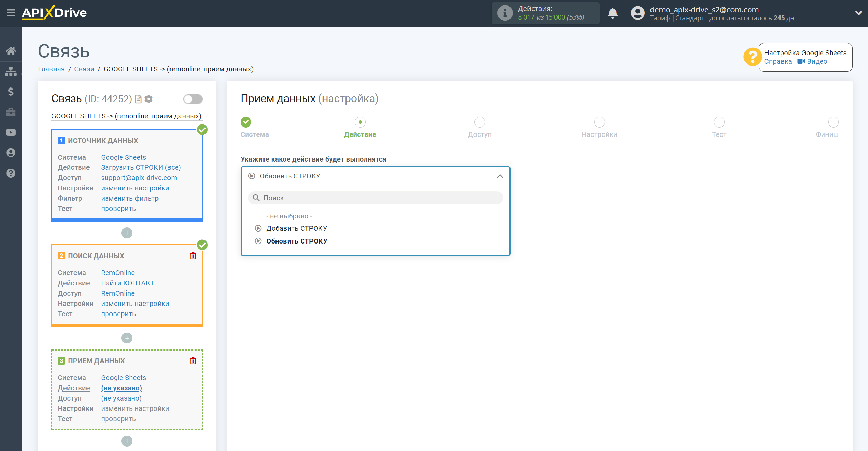
Task: Click account email demo_apix-drive_s2@com.com
Action: [704, 10]
